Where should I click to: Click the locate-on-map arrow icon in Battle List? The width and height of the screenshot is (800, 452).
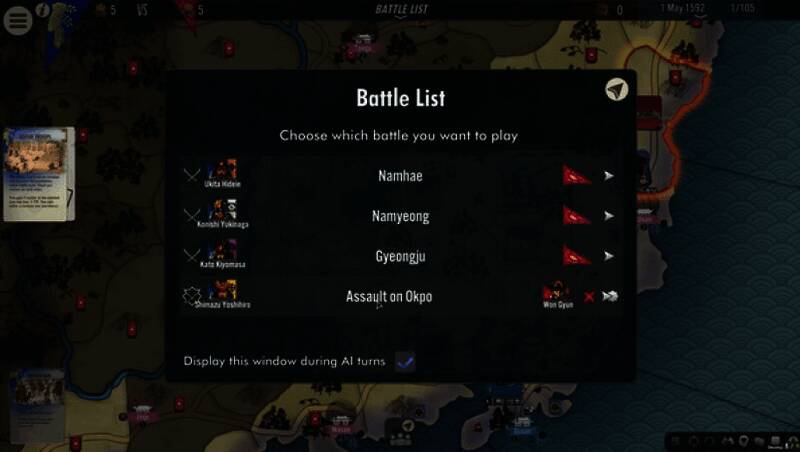(617, 90)
